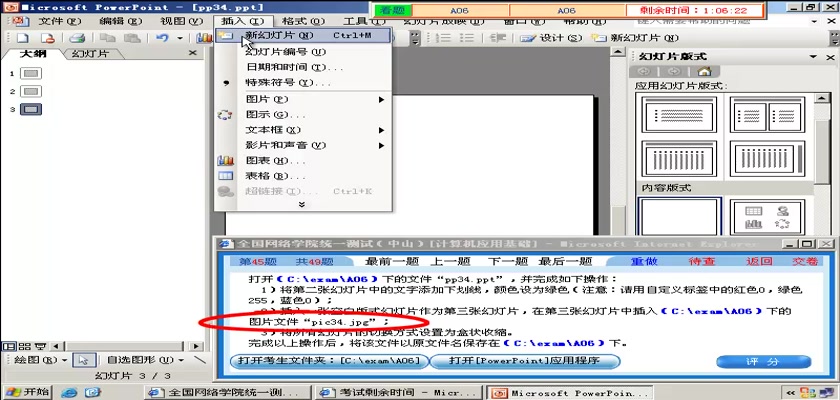Click the text direction alignment icon
840x400 pixels.
tap(498, 38)
